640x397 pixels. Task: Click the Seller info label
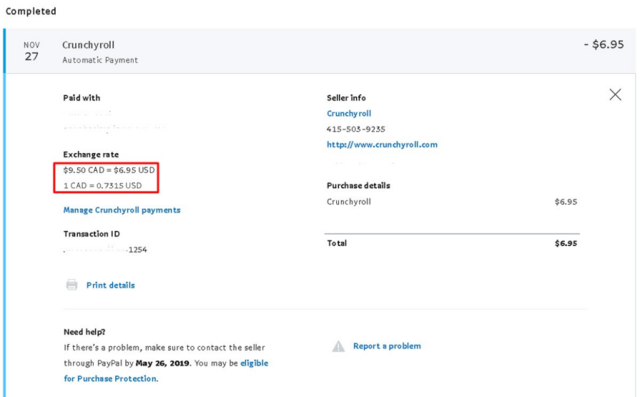click(346, 98)
